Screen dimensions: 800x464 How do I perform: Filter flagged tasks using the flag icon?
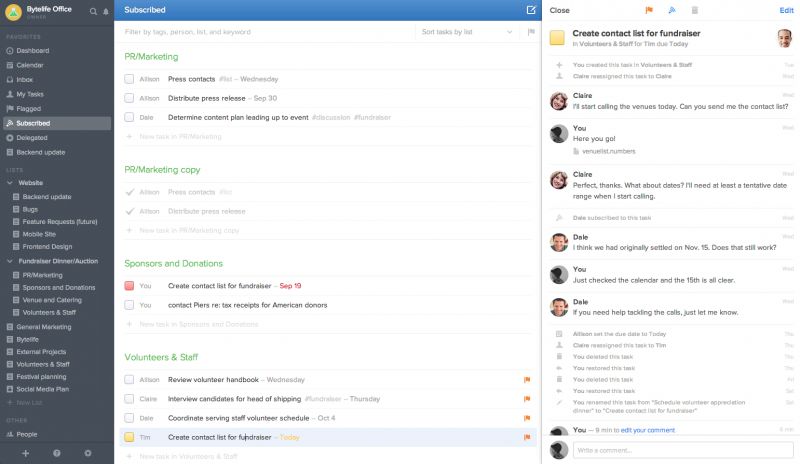(x=531, y=32)
